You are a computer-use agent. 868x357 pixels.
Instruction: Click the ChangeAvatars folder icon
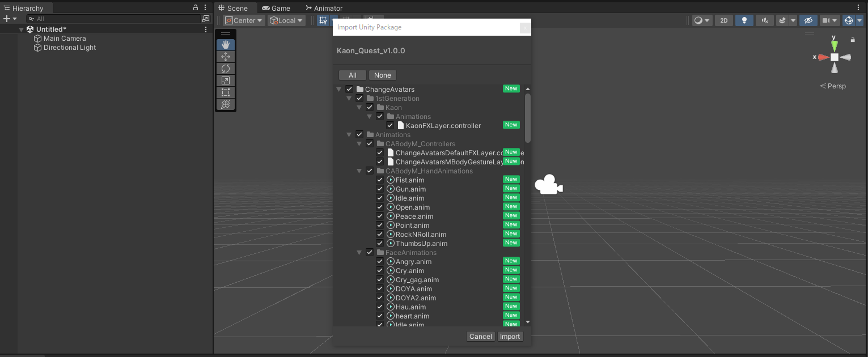click(x=359, y=90)
